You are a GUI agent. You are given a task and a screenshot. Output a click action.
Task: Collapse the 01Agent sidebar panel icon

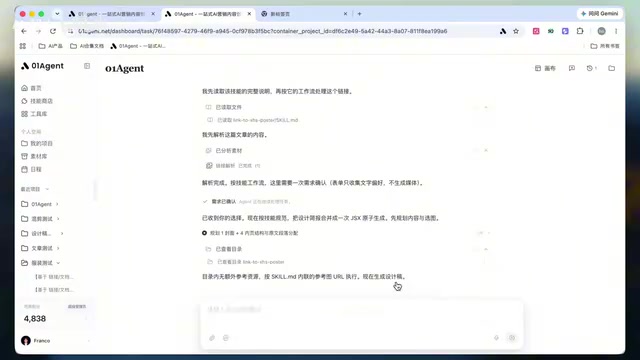tap(87, 66)
